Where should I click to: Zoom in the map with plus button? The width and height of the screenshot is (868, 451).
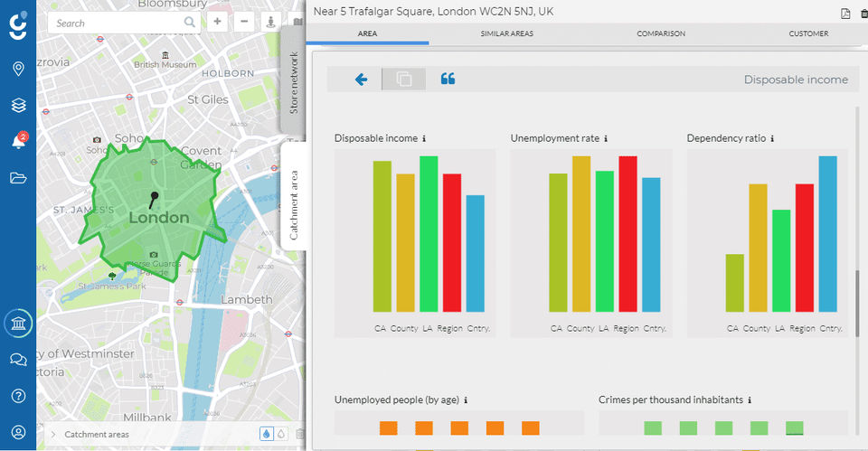coord(218,22)
